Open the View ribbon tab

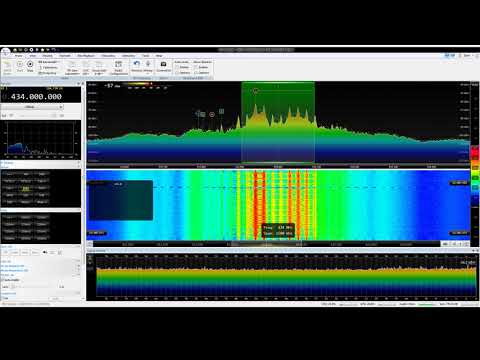tap(33, 56)
